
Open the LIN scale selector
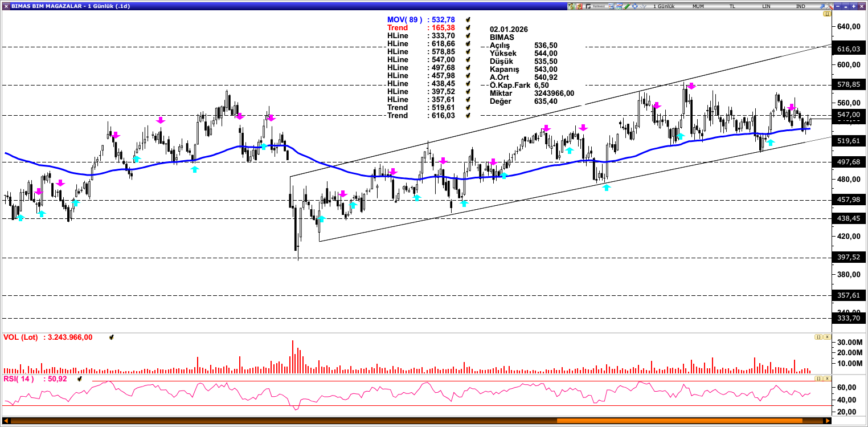click(767, 6)
